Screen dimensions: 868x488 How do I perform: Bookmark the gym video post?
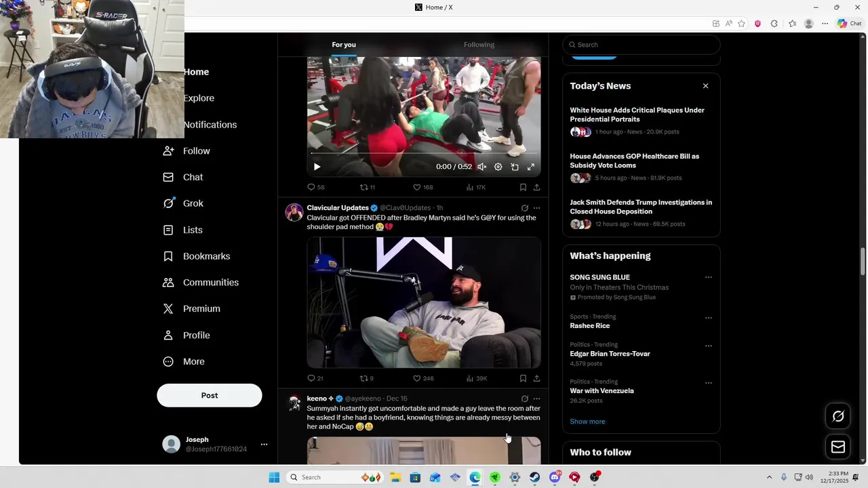[523, 187]
